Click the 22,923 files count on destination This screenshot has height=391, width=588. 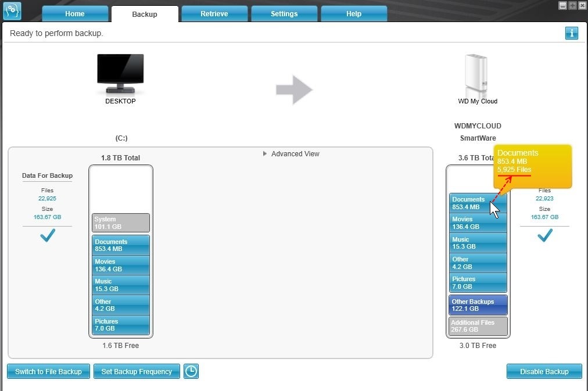(x=544, y=198)
